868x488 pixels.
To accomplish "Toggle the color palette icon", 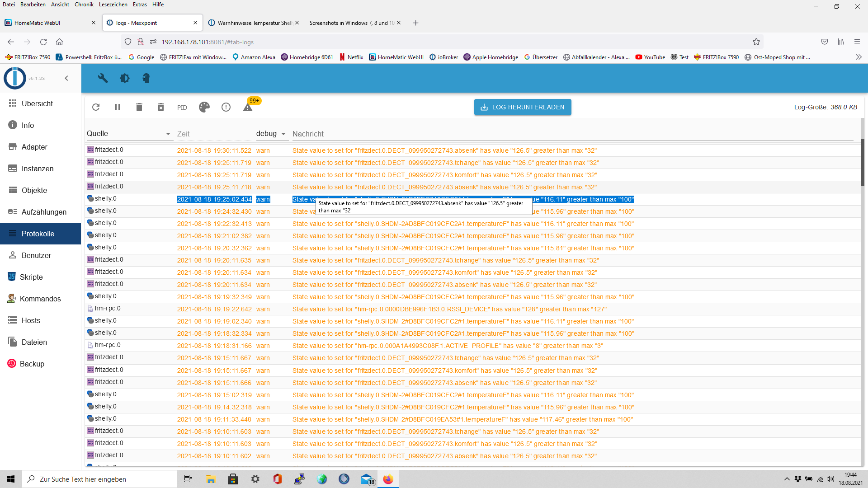I will click(x=204, y=107).
